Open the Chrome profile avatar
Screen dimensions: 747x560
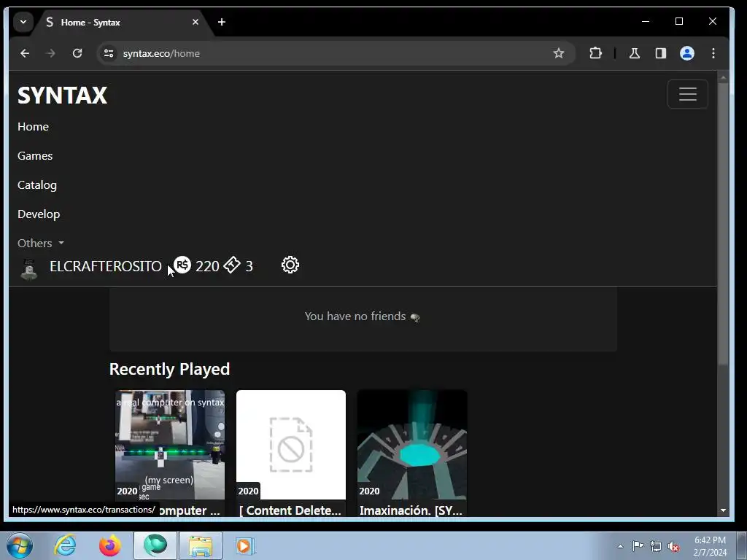click(x=687, y=53)
